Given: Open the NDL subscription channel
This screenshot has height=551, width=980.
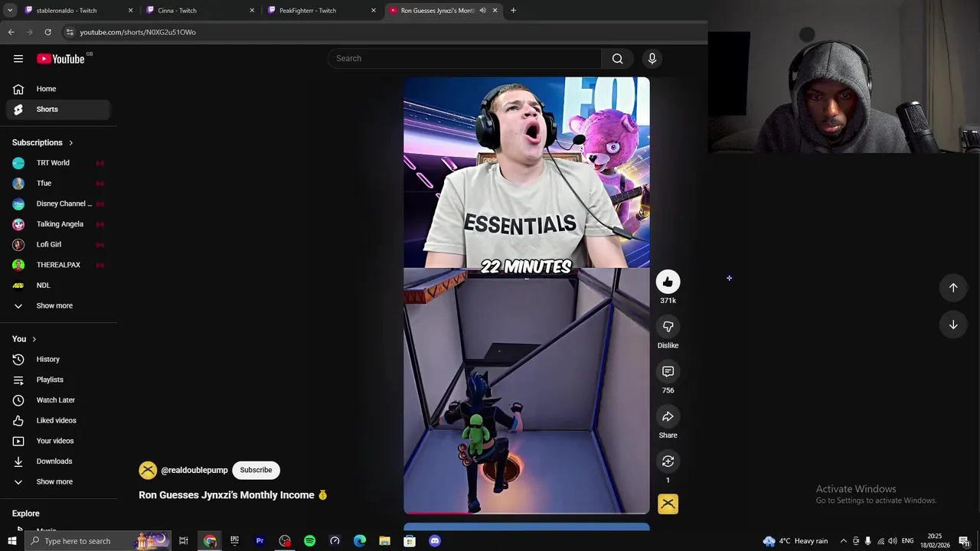Looking at the screenshot, I should (x=58, y=285).
